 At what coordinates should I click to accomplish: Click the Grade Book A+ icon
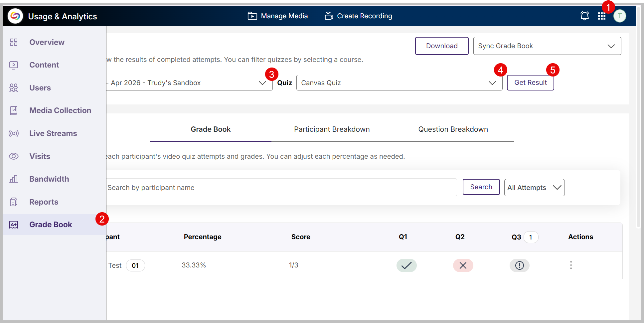[x=14, y=225]
